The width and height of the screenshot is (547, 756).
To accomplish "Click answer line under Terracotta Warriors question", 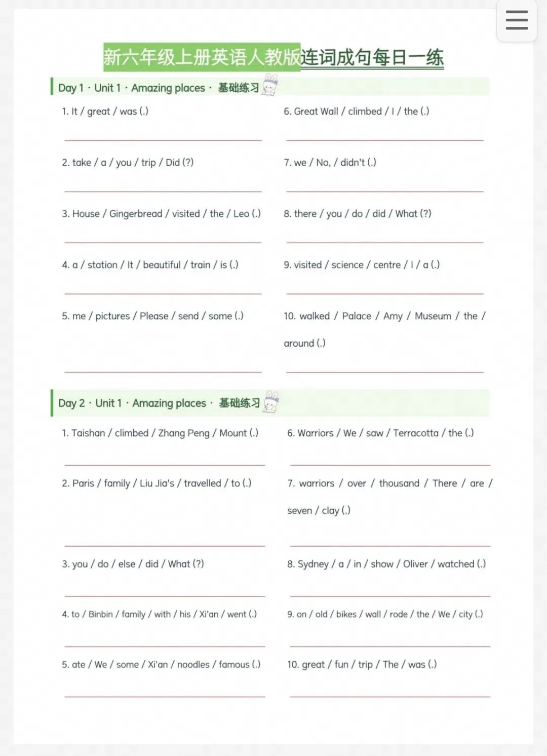I will (x=390, y=465).
